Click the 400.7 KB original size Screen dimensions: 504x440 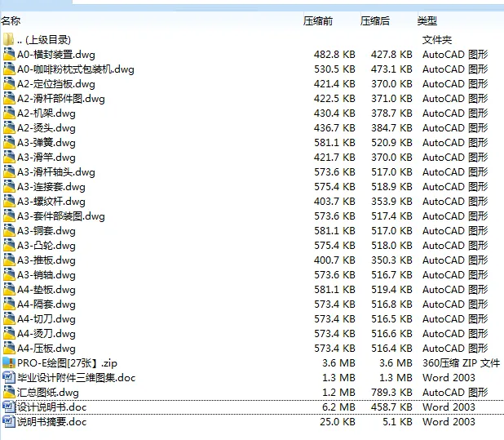tap(334, 260)
